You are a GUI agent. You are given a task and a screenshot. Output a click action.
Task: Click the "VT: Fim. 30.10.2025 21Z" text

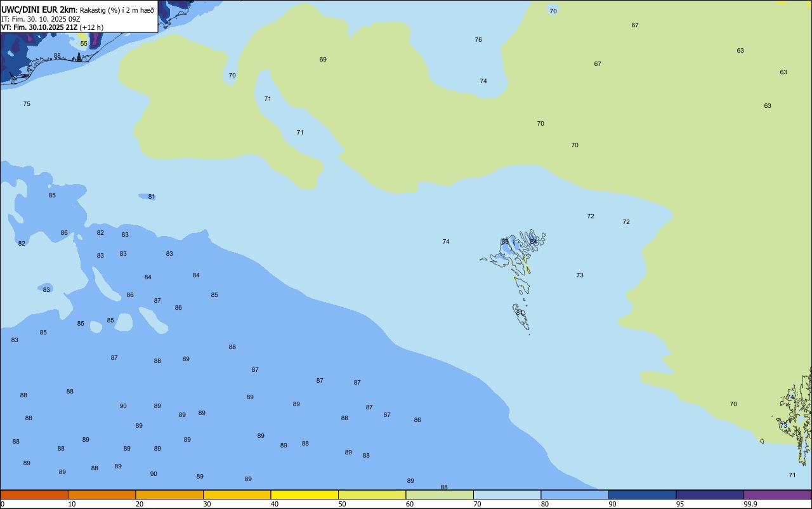point(39,27)
